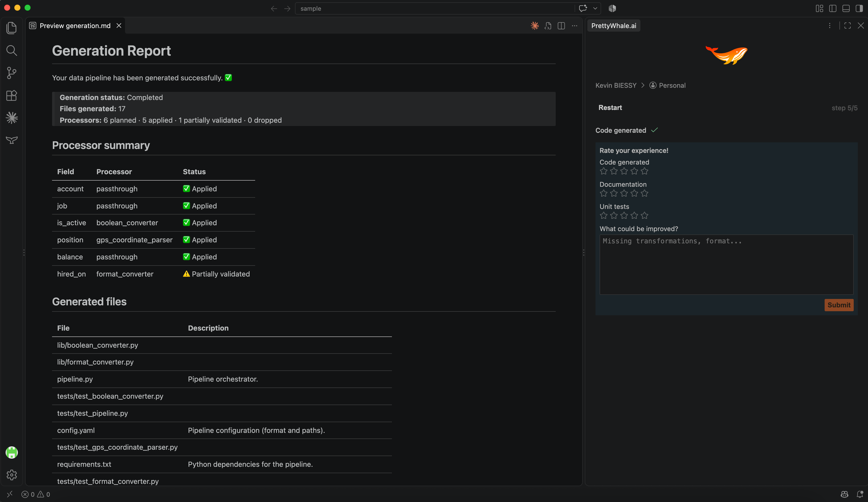
Task: Select the PrettyWhale.ai panel tab
Action: pyautogui.click(x=613, y=26)
